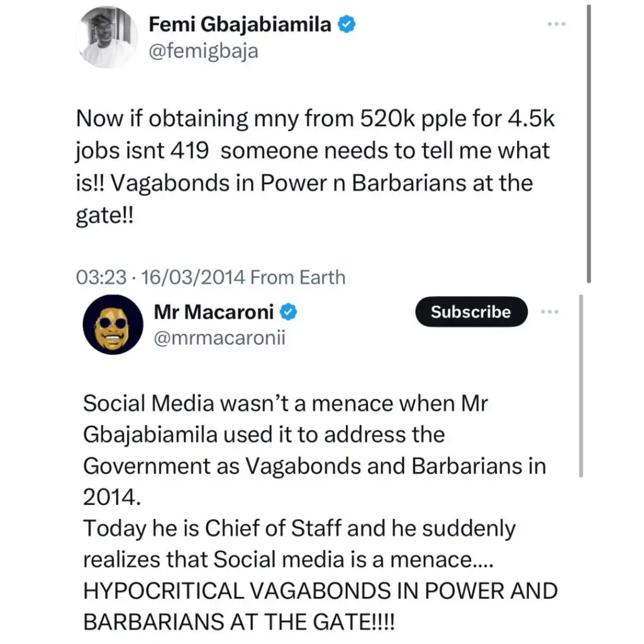This screenshot has width=644, height=644.
Task: Open the @mrmacaronii handle link
Action: pyautogui.click(x=219, y=338)
